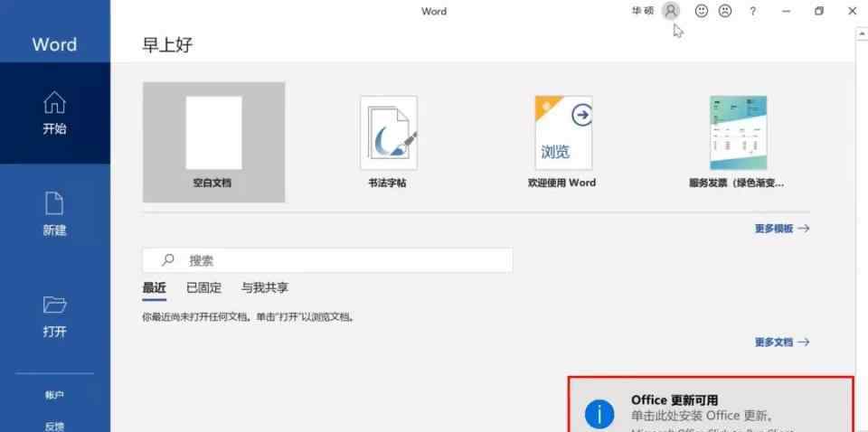The height and width of the screenshot is (432, 868).
Task: Open 反馈 (Feedback) in sidebar
Action: pyautogui.click(x=55, y=426)
